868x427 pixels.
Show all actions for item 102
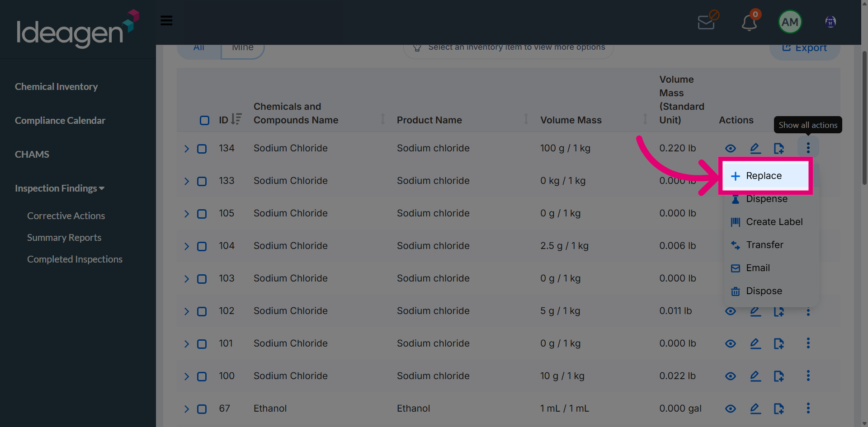(x=808, y=311)
